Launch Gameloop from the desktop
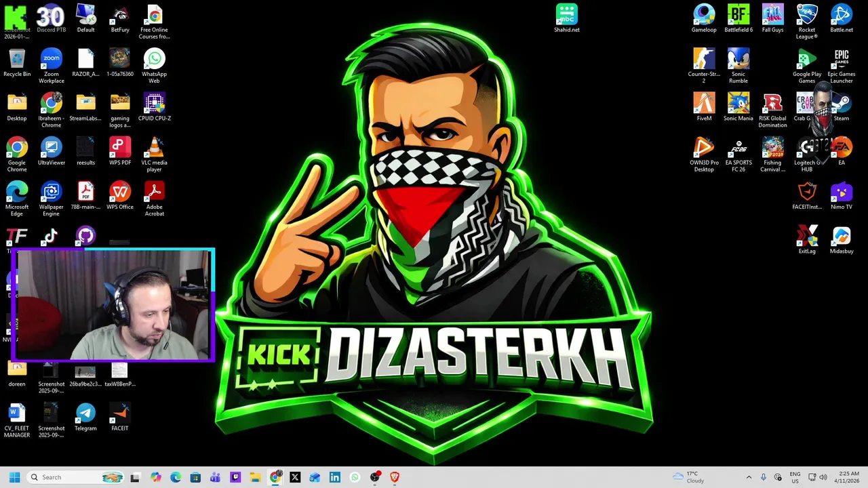The width and height of the screenshot is (868, 488). click(704, 19)
